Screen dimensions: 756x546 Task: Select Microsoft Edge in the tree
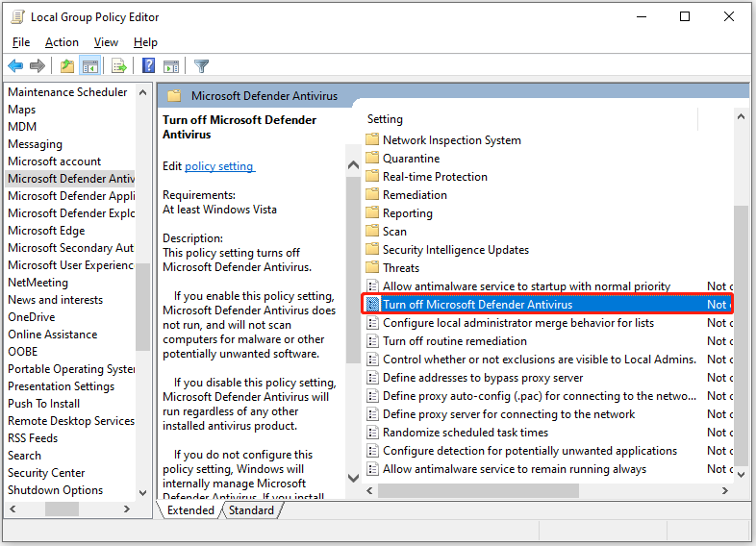point(46,231)
